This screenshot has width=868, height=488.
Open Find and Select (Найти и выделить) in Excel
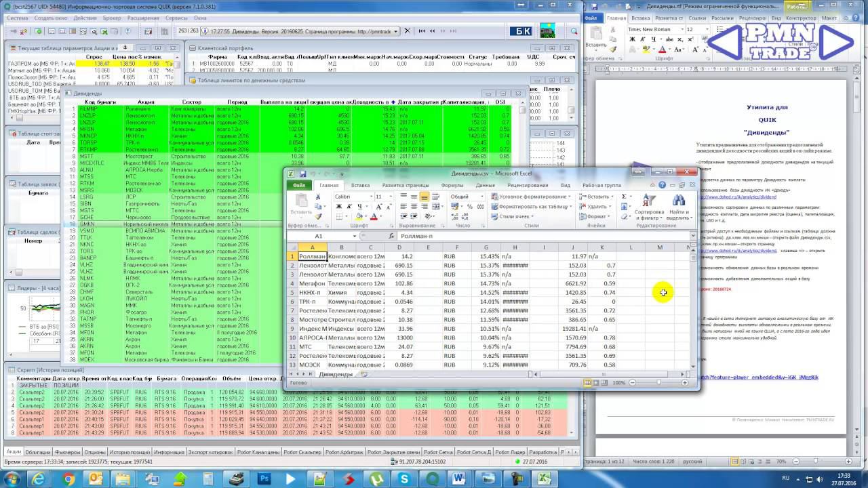pyautogui.click(x=678, y=207)
